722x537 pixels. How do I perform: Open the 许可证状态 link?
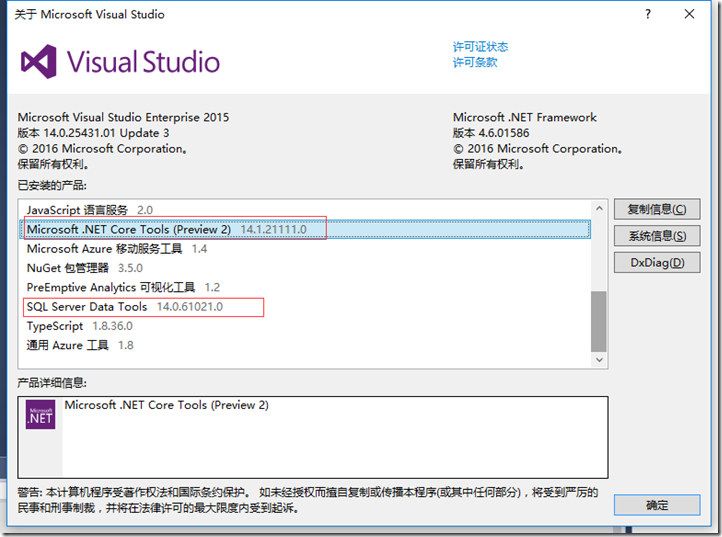[x=480, y=47]
